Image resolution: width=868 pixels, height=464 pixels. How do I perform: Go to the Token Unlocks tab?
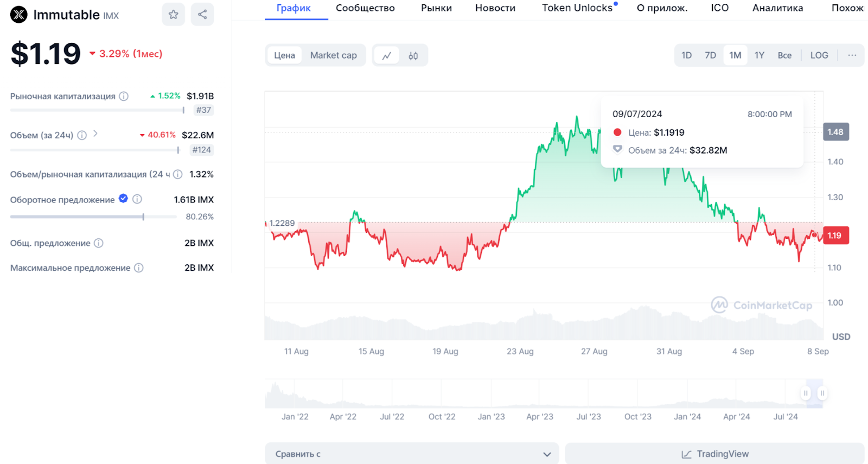(577, 8)
